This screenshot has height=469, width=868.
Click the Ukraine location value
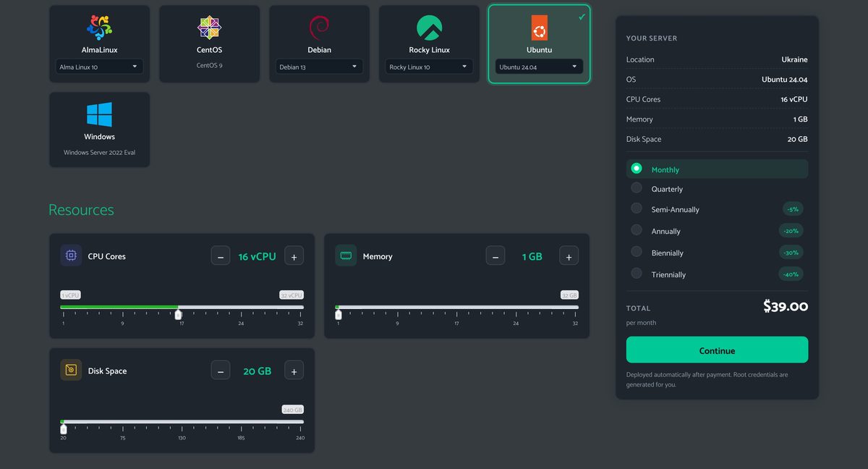coord(794,59)
